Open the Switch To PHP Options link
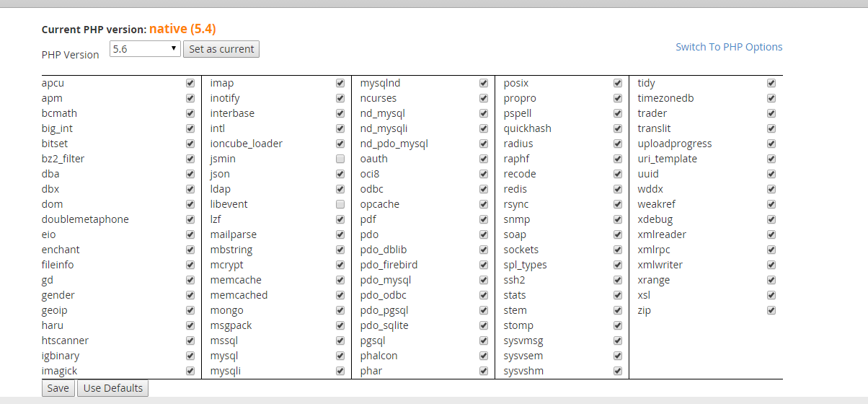Image resolution: width=868 pixels, height=404 pixels. pyautogui.click(x=729, y=47)
